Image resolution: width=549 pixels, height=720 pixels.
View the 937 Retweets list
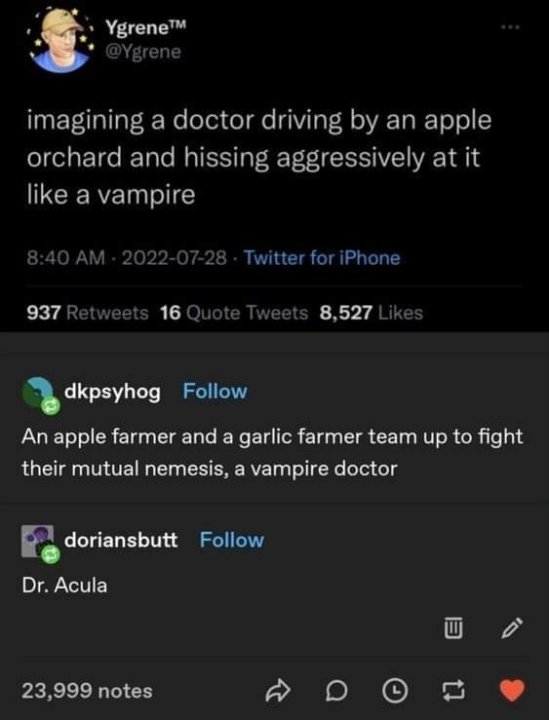point(88,313)
